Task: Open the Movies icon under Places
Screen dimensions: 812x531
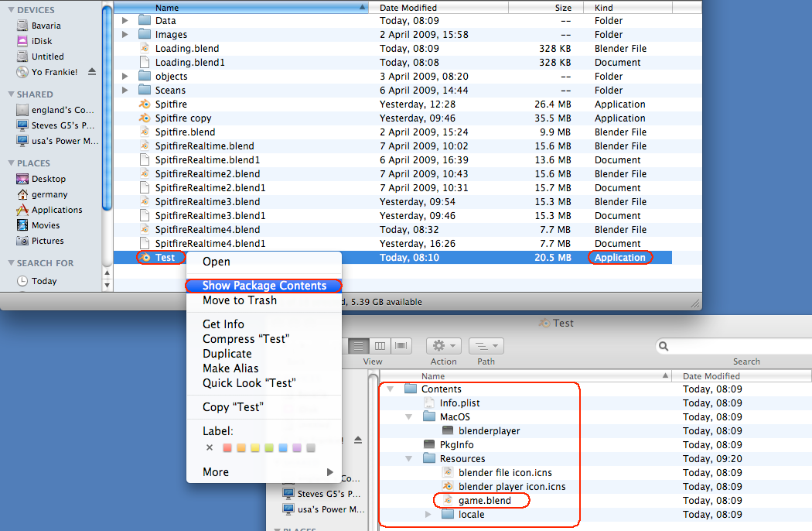Action: click(22, 225)
